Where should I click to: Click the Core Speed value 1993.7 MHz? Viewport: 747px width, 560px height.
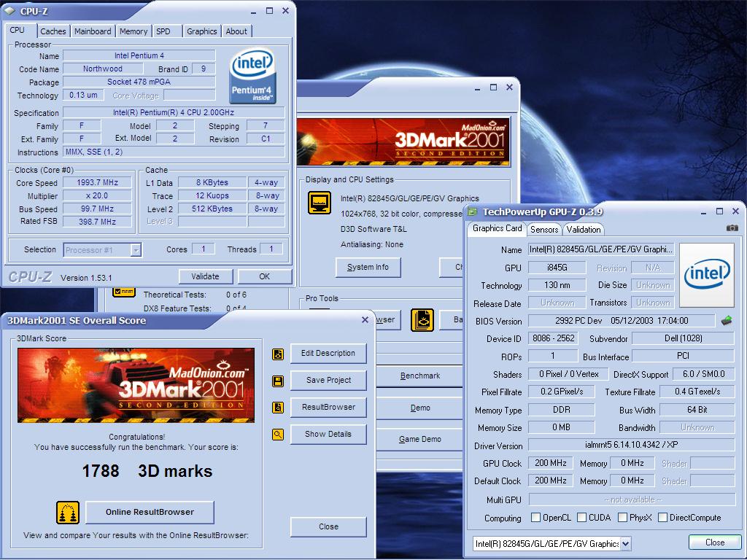(x=97, y=182)
